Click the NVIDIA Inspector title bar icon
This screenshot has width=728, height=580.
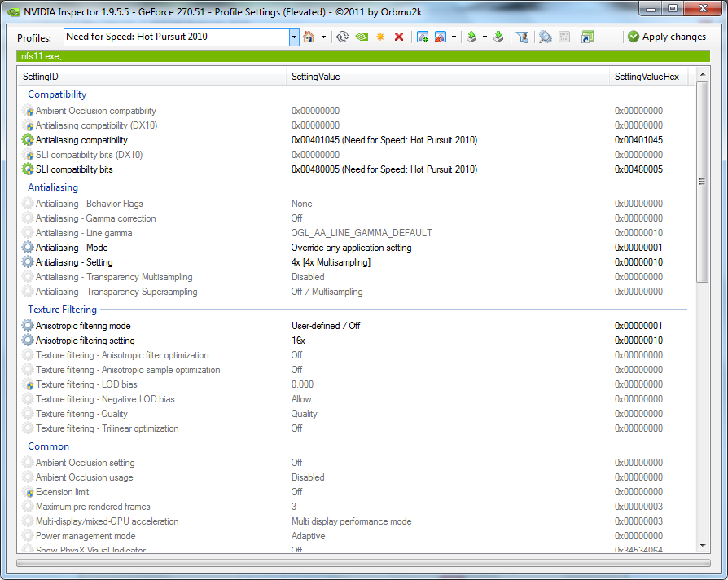[x=14, y=11]
